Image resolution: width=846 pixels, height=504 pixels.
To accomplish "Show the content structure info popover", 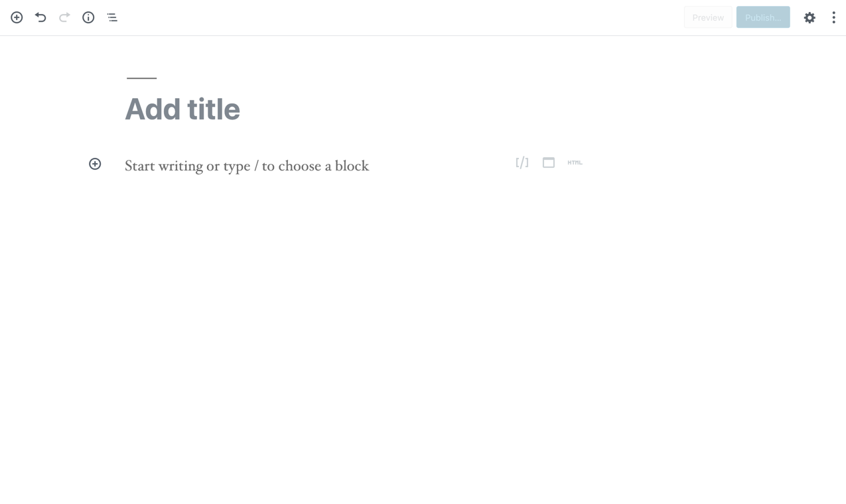I will (x=88, y=17).
